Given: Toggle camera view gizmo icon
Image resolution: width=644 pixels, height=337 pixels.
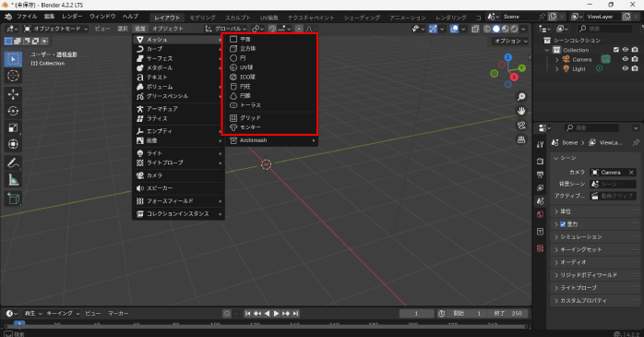Looking at the screenshot, I should point(521,125).
